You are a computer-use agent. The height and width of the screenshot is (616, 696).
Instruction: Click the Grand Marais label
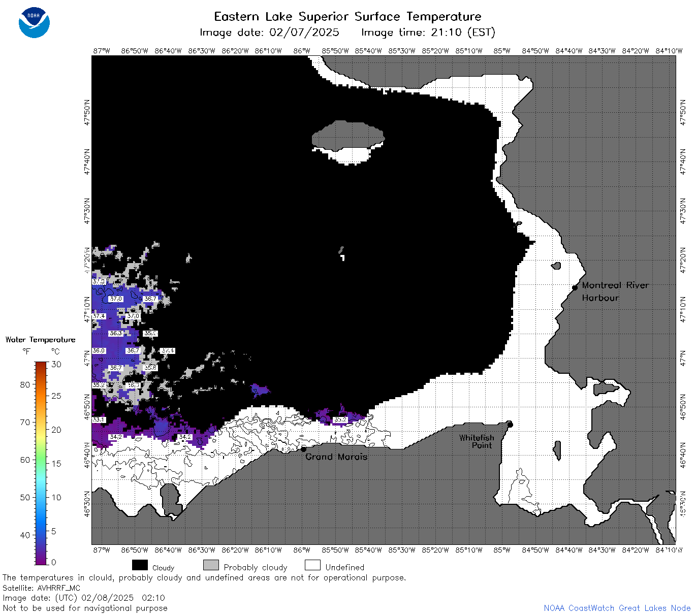(x=336, y=457)
